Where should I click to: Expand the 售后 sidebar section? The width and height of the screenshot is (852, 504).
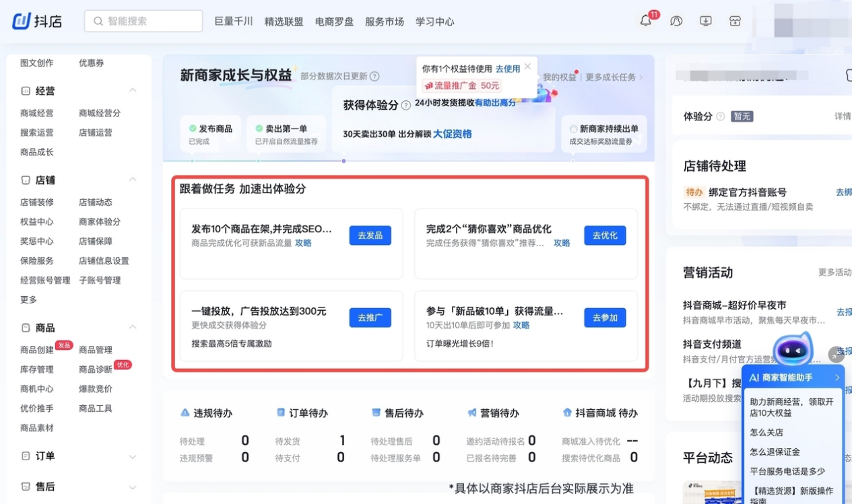133,487
